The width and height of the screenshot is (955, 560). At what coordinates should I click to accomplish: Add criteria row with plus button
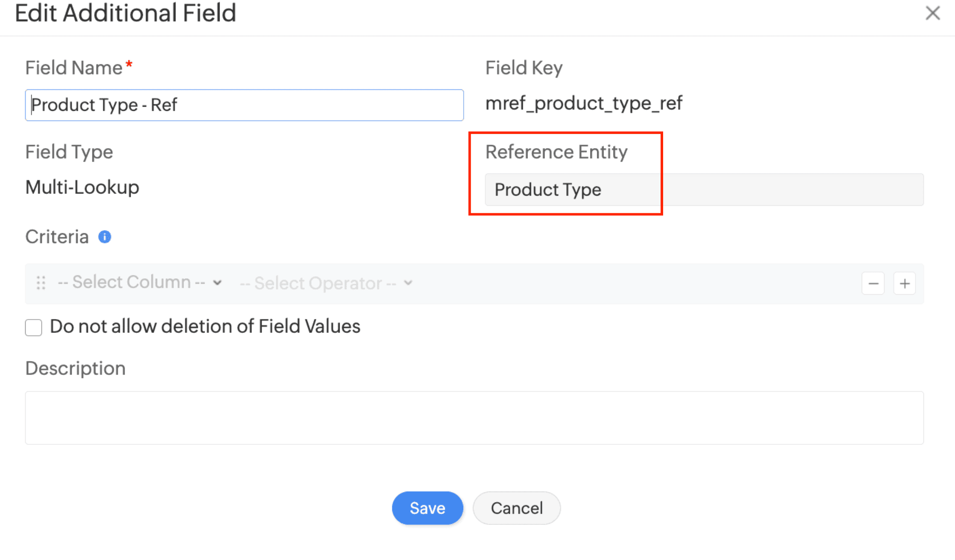coord(905,284)
